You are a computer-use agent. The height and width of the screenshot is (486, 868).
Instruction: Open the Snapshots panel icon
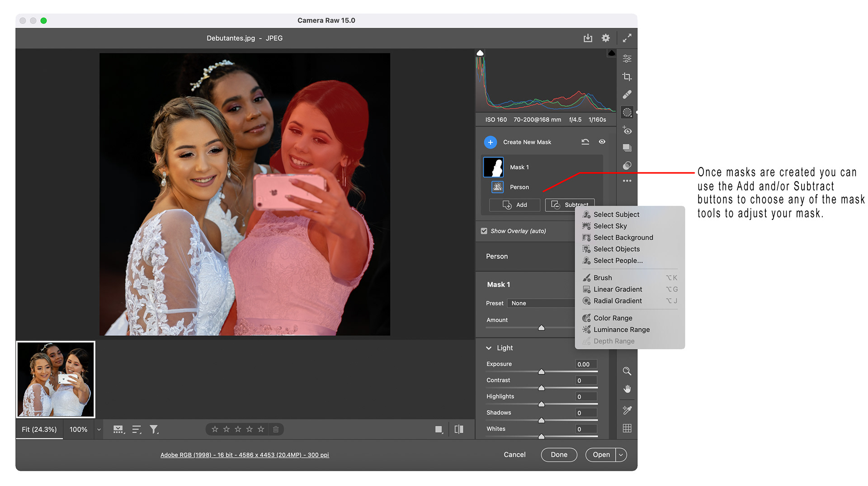[627, 148]
